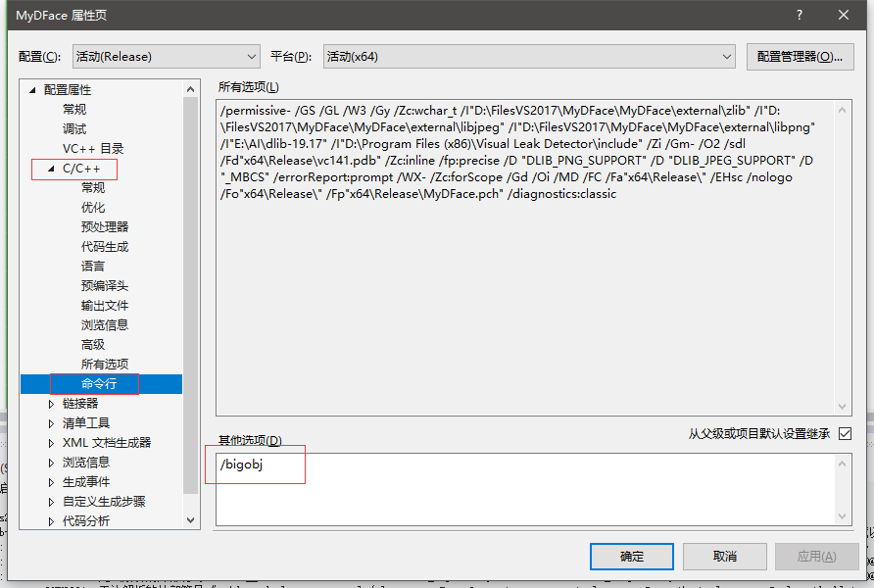Click the 取消 button
This screenshot has height=588, width=874.
(725, 557)
